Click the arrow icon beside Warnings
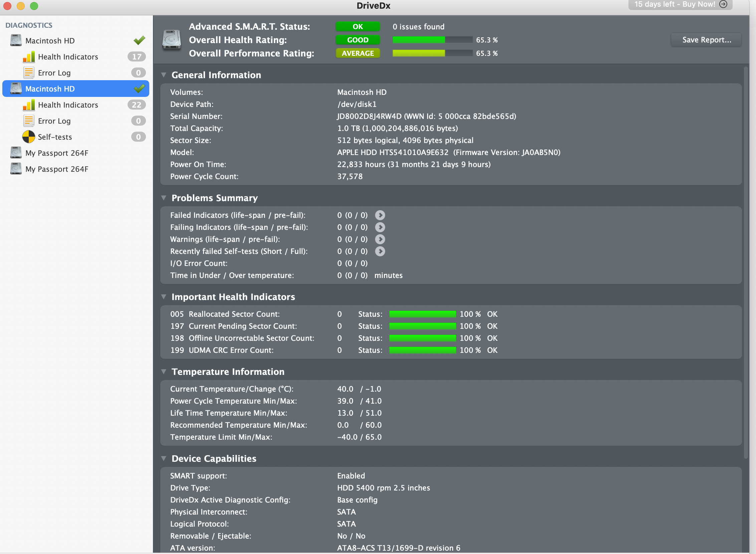Screen dimensions: 756x554 tap(380, 239)
